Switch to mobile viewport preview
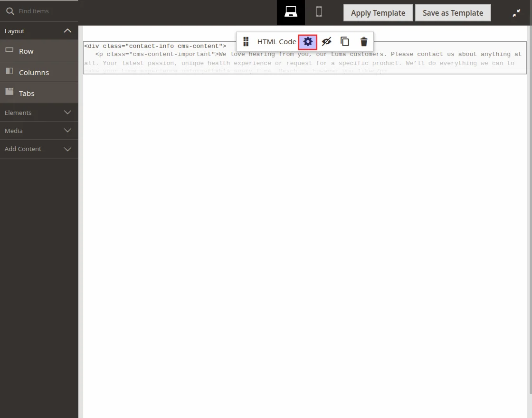Screen dimensions: 532x418 (x=319, y=12)
